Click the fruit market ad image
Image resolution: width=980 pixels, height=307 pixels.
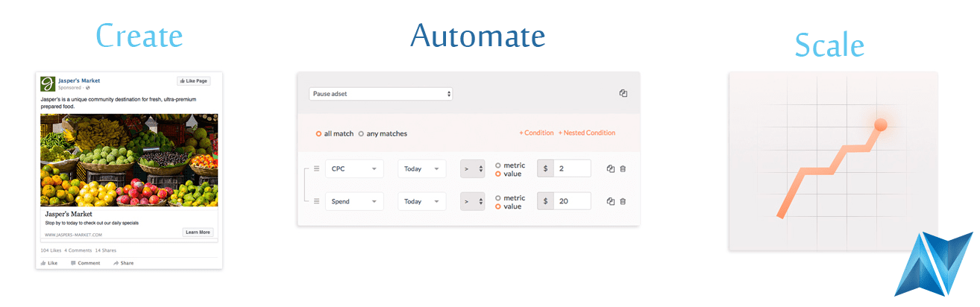(129, 160)
